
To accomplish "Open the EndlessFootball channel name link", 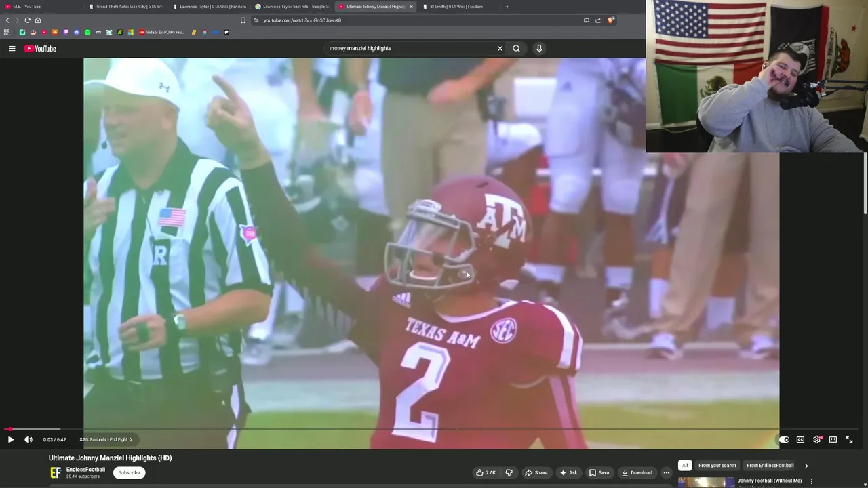I will tap(85, 470).
